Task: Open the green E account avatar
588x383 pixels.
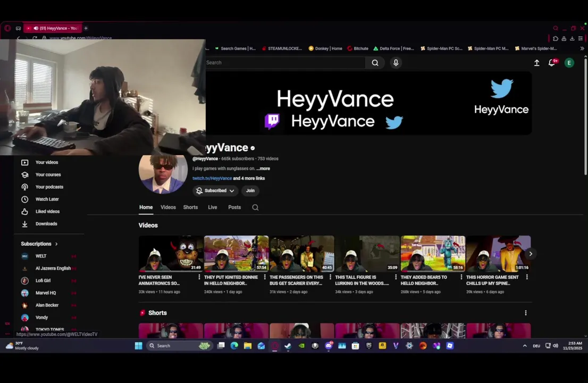Action: (x=569, y=63)
